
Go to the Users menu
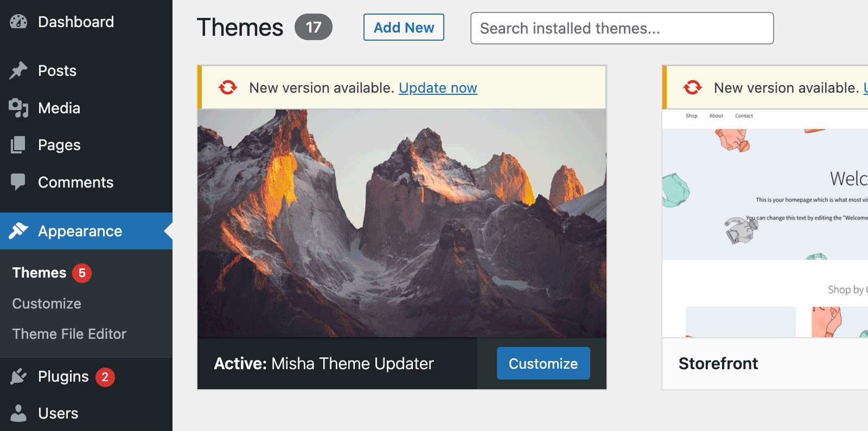(86, 413)
